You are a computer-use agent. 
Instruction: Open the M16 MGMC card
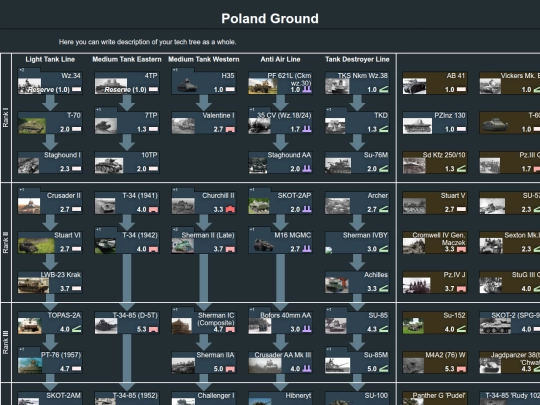tap(280, 241)
